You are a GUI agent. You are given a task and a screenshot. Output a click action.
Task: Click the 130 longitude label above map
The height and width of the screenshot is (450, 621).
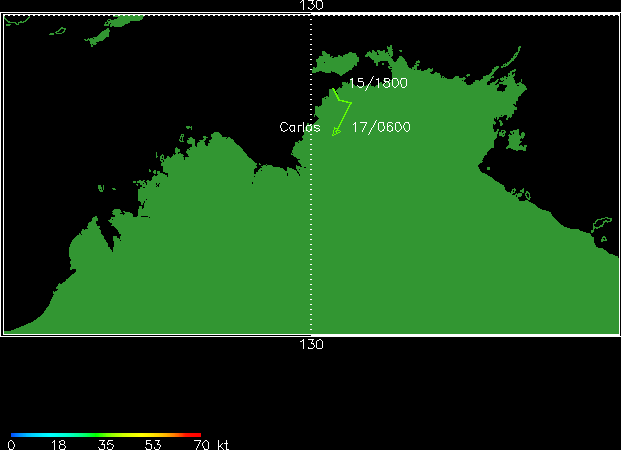pos(312,6)
